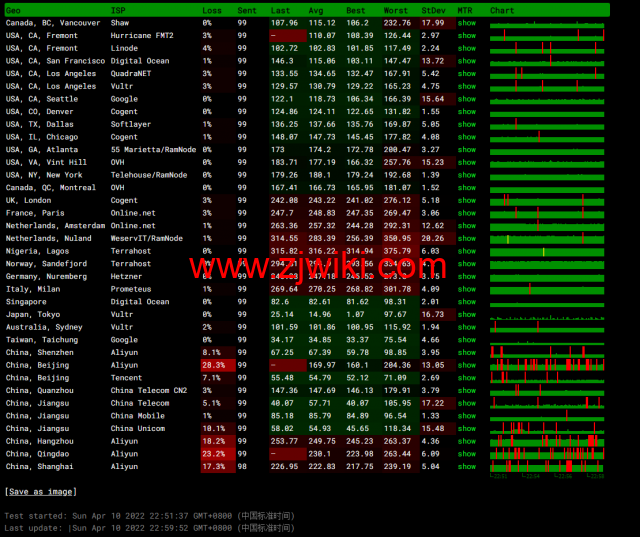This screenshot has height=537, width=640.
Task: Show MTR for Seattle Google row
Action: pos(467,99)
